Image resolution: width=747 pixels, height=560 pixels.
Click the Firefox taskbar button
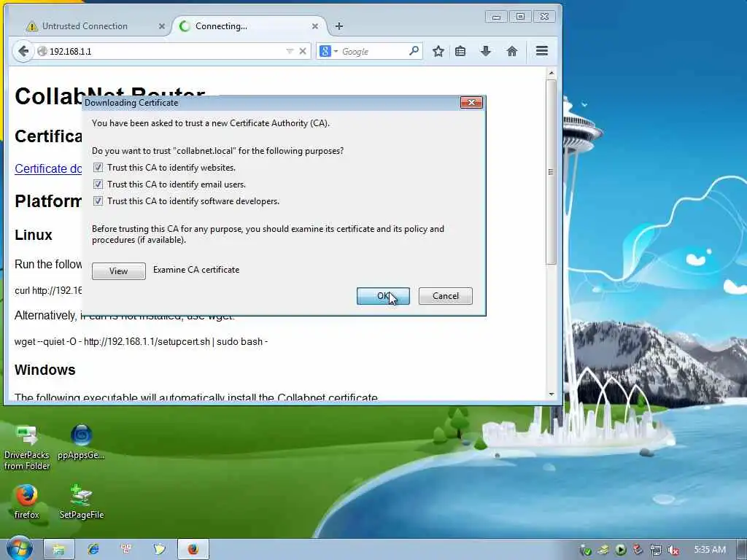point(193,549)
